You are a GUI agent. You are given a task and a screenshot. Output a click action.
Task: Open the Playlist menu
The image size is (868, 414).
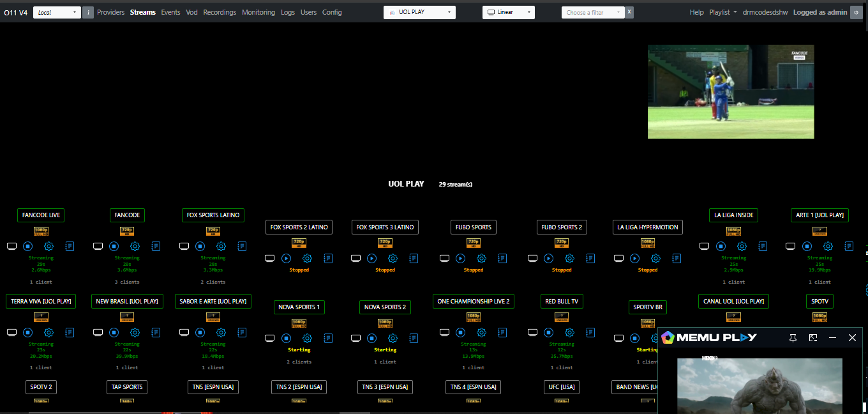coord(722,12)
